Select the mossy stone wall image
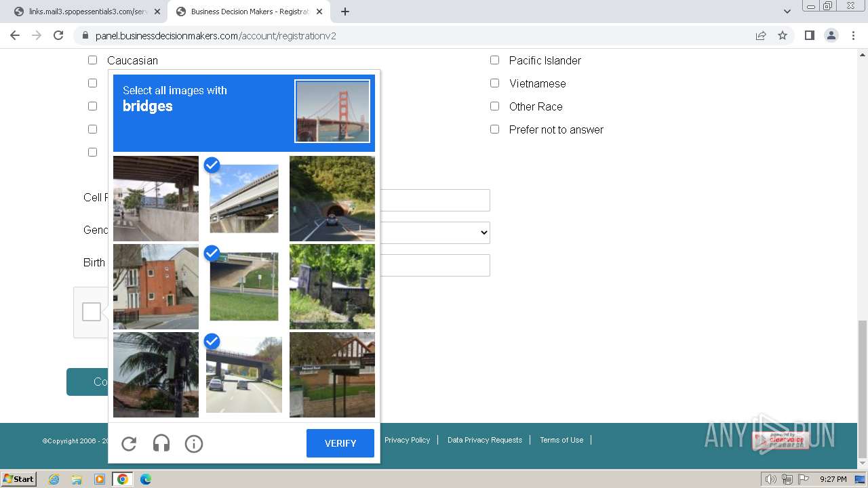 tap(332, 287)
